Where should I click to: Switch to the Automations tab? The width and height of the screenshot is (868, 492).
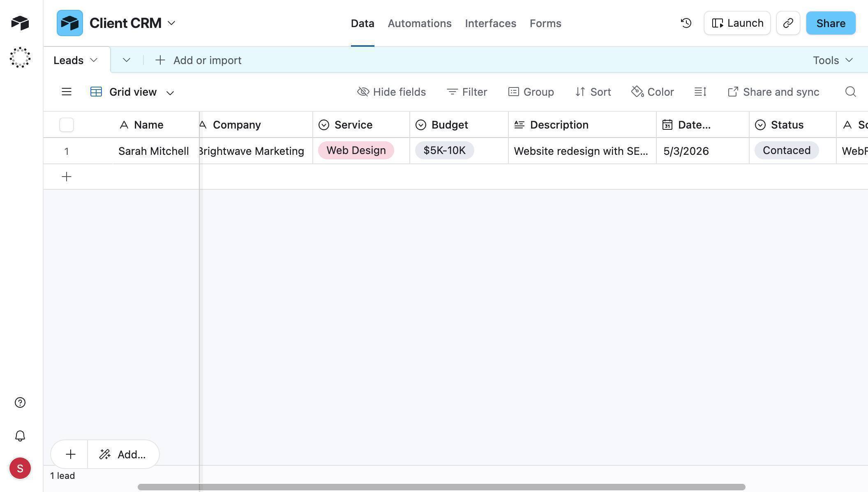pyautogui.click(x=419, y=23)
